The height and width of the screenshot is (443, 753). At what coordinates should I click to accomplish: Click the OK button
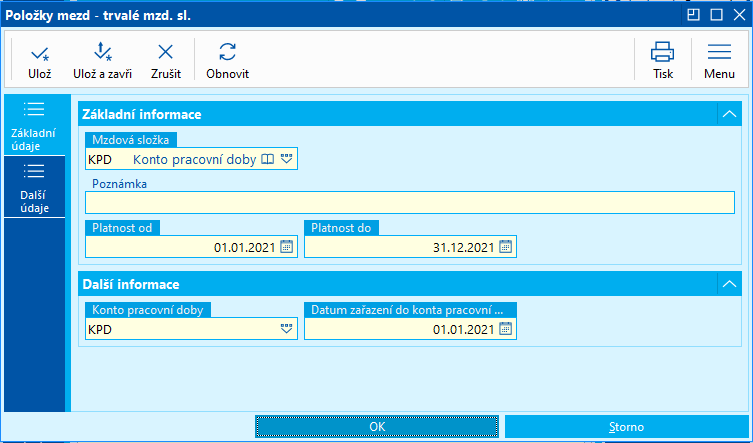point(377,427)
